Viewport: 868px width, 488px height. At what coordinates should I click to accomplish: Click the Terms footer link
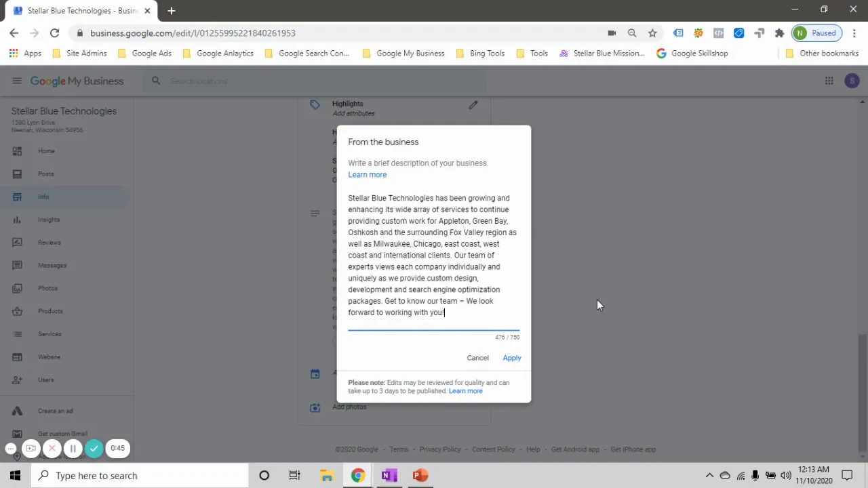point(399,449)
